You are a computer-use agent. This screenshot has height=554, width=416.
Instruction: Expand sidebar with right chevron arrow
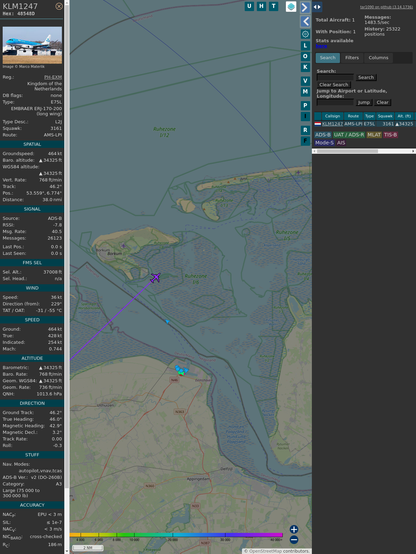pyautogui.click(x=305, y=7)
